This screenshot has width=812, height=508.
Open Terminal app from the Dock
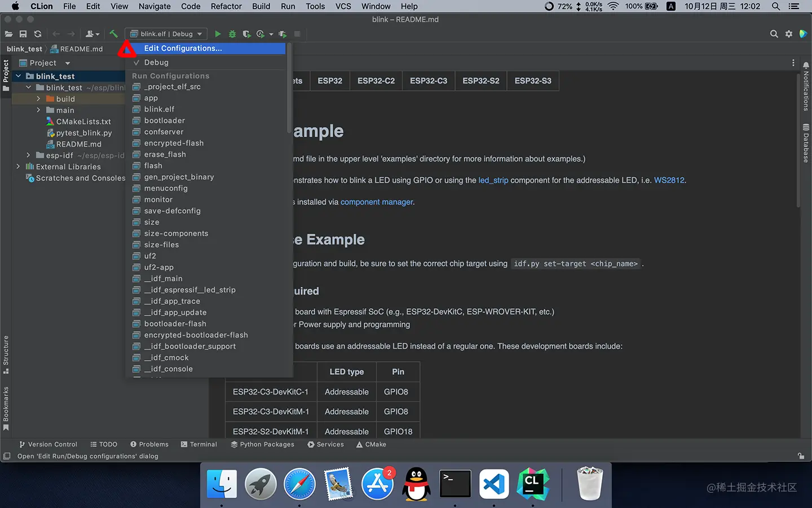tap(455, 484)
